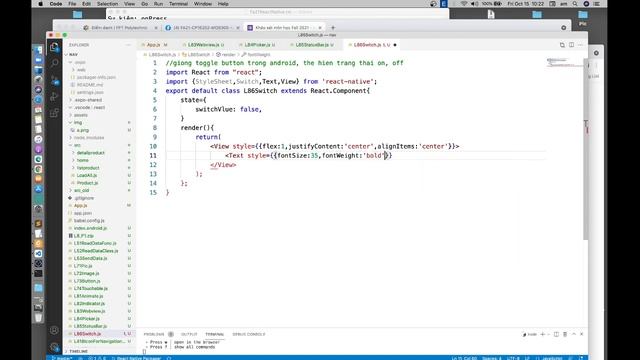Select the L86Switch.js editor tab
This screenshot has width=640, height=360.
click(x=371, y=45)
